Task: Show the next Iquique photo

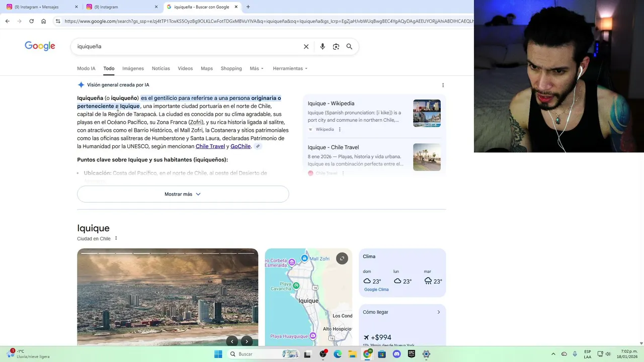Action: pos(247,341)
